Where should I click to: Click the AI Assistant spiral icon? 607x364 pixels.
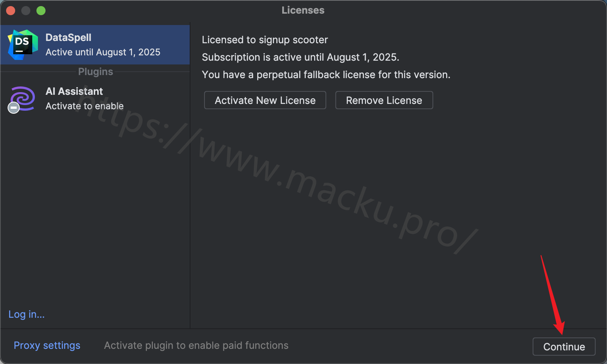[x=23, y=99]
